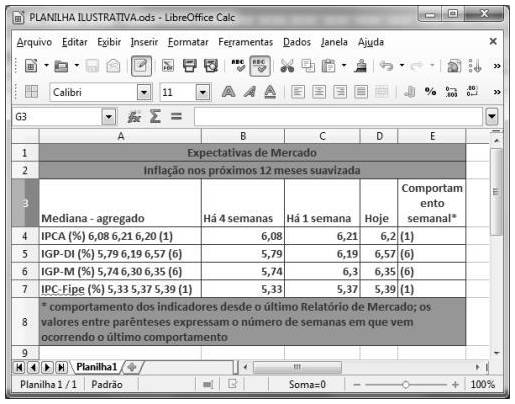Apply currency number format icon

click(410, 92)
